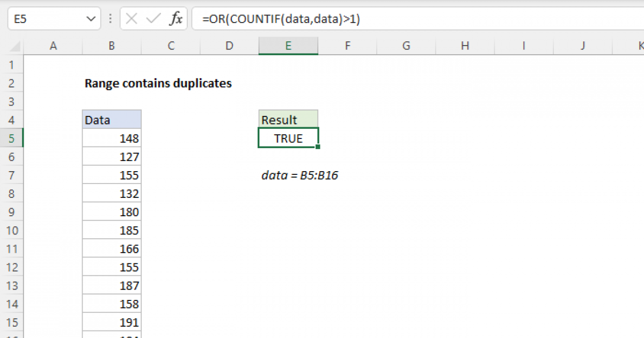Click the Data header cell
The height and width of the screenshot is (338, 644).
tap(111, 120)
